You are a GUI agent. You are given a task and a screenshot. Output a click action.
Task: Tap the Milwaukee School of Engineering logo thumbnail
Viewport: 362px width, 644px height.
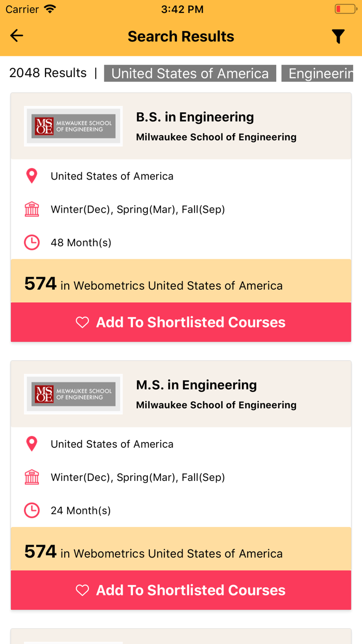73,125
